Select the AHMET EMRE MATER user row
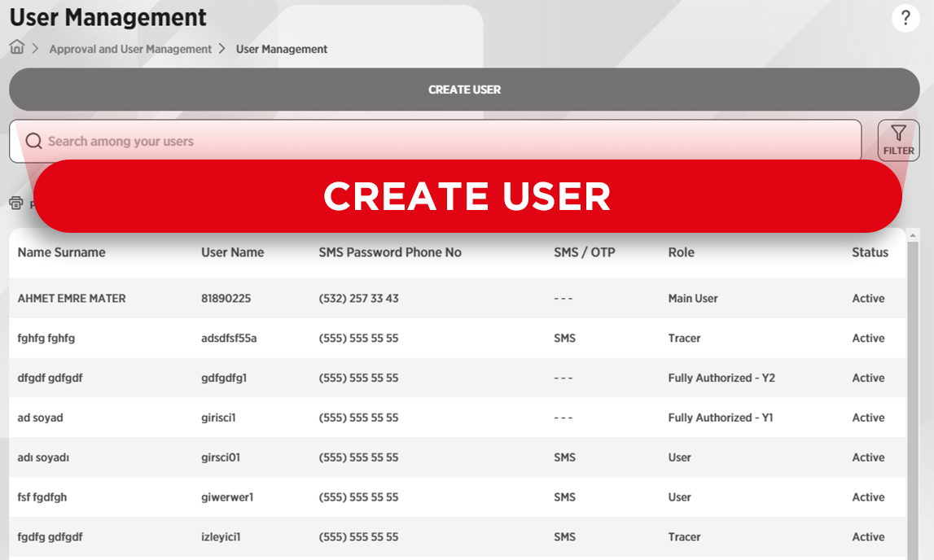934x560 pixels. point(72,299)
